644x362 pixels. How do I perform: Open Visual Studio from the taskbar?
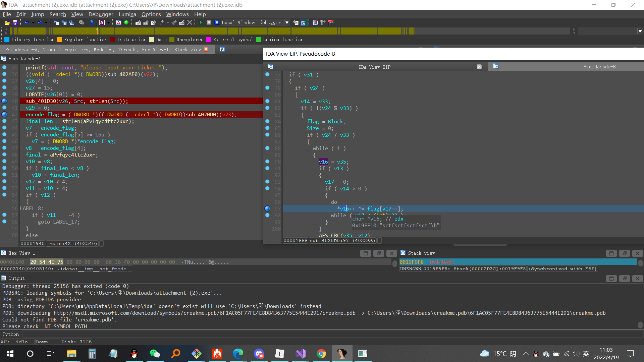301,354
